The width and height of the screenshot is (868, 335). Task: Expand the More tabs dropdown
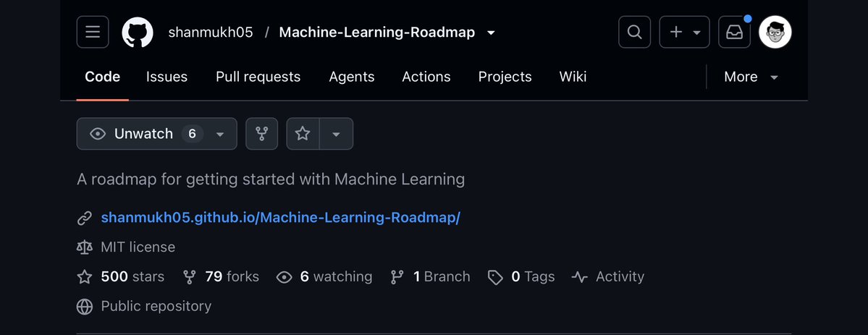[751, 77]
